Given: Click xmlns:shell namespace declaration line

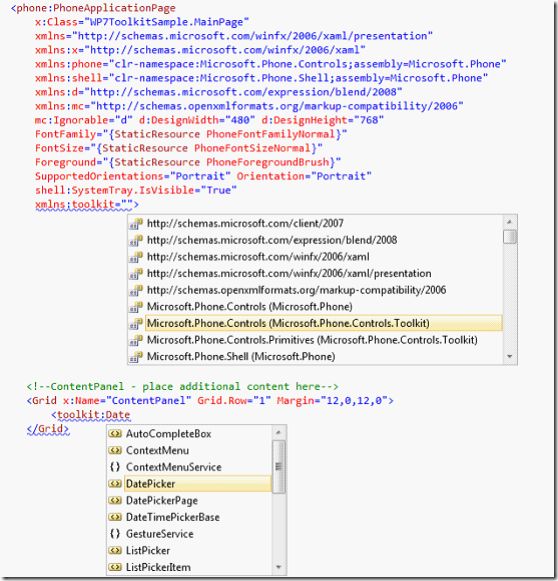Looking at the screenshot, I should (x=262, y=78).
